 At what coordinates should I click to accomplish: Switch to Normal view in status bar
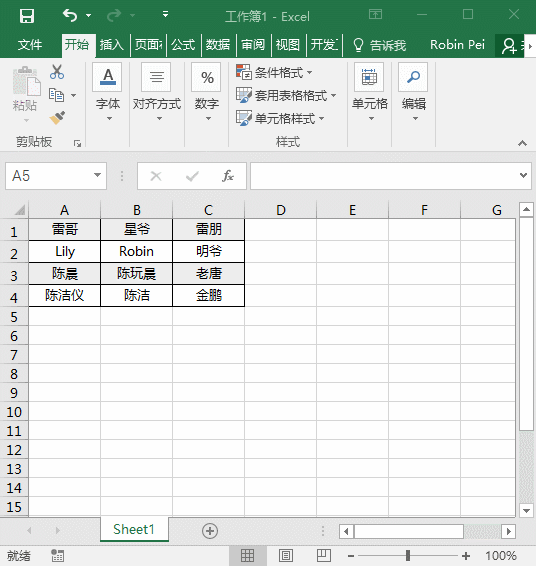coord(248,556)
